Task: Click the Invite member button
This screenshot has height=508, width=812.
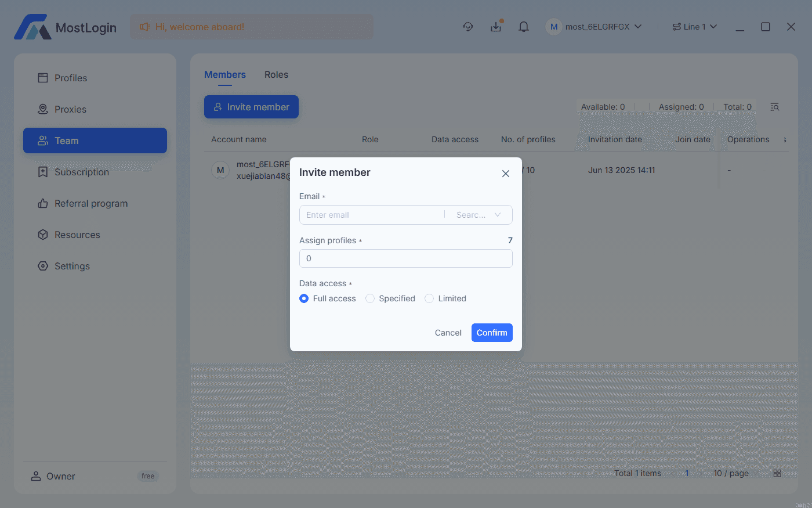Action: click(x=251, y=107)
